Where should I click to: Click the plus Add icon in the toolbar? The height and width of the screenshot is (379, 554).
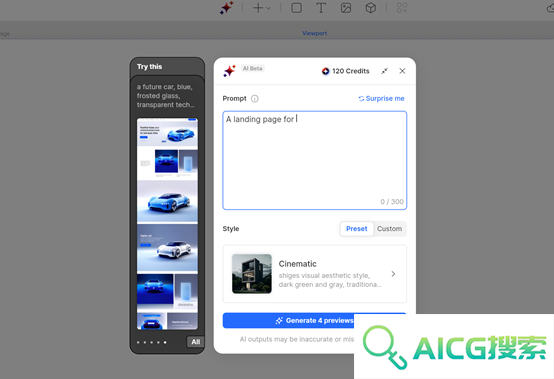point(258,8)
